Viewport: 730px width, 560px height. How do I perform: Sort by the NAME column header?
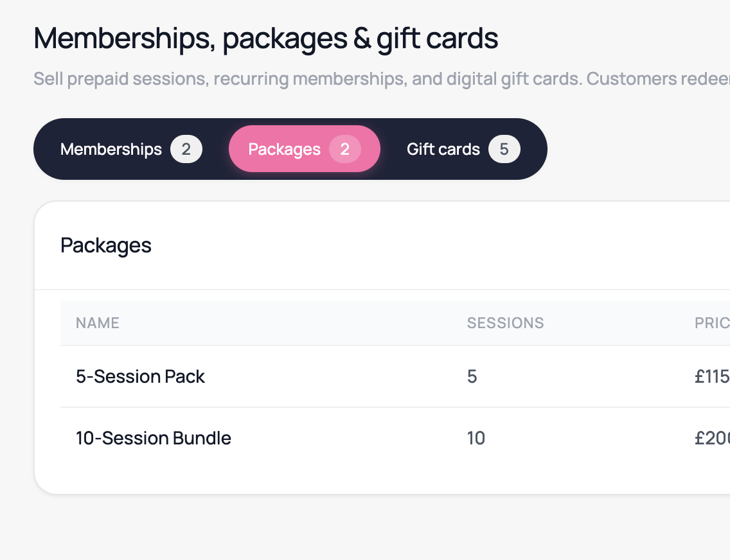[98, 323]
